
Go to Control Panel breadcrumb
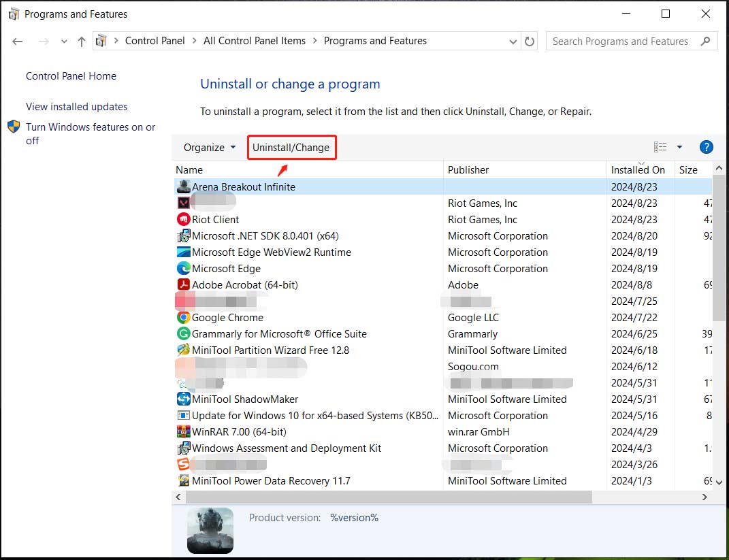(x=155, y=41)
